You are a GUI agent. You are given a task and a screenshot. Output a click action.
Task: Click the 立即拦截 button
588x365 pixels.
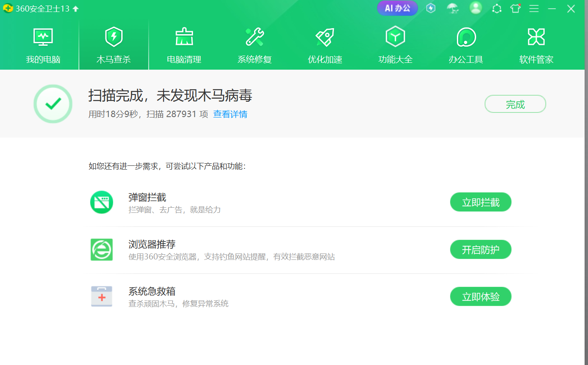pyautogui.click(x=481, y=202)
